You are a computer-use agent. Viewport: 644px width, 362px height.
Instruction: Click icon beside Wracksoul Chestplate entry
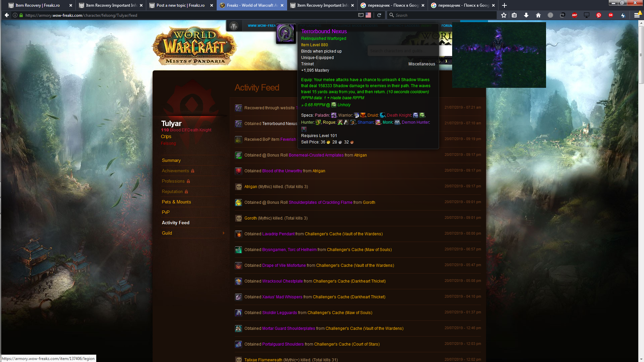pyautogui.click(x=238, y=281)
